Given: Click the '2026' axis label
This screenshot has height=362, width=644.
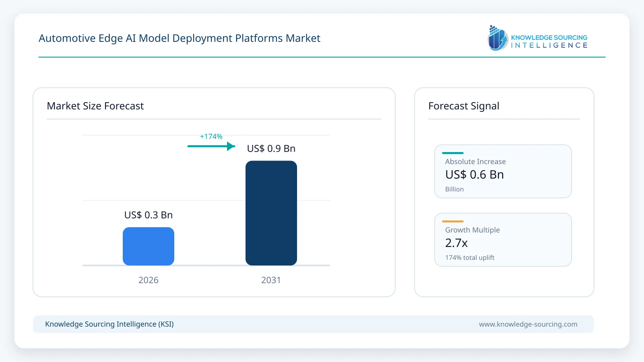Looking at the screenshot, I should (x=149, y=280).
